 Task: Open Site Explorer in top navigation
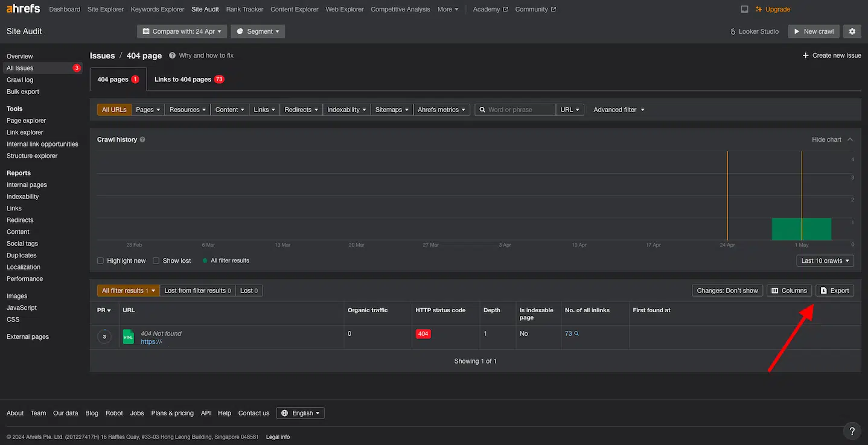(x=106, y=9)
